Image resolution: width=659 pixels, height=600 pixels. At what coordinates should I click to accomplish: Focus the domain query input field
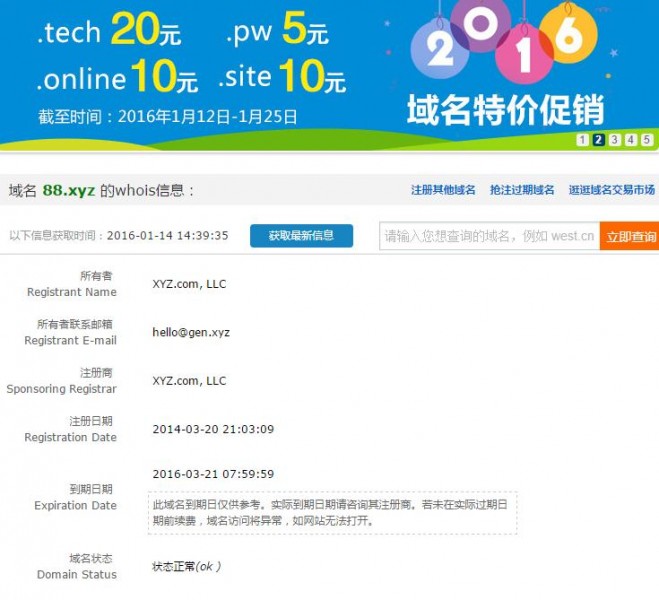click(x=489, y=236)
